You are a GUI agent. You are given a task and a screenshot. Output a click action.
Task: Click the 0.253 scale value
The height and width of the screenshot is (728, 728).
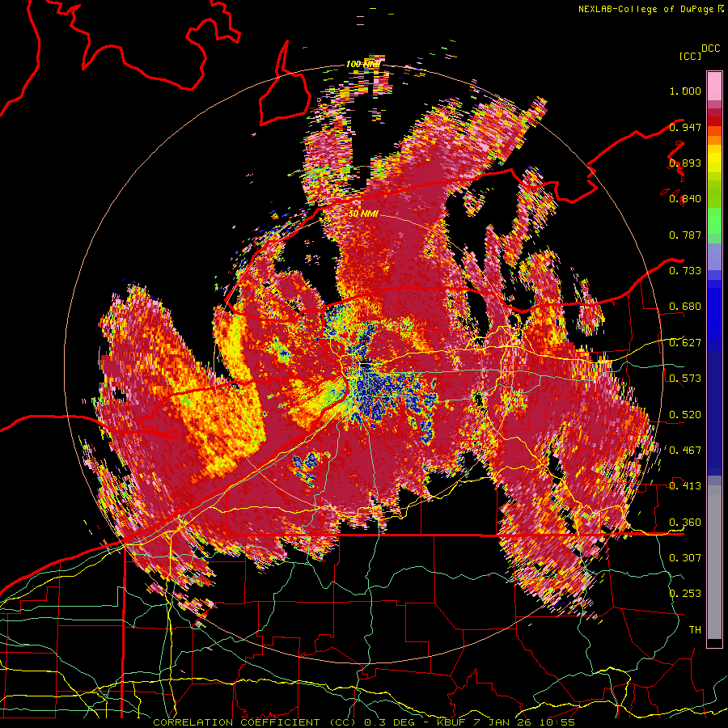685,594
